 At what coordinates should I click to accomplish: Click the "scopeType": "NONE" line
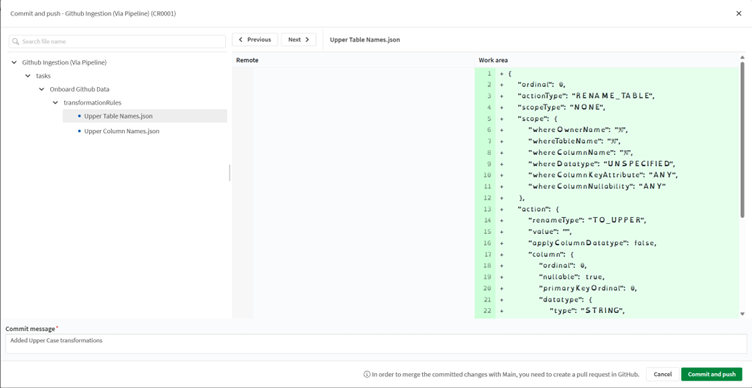562,107
